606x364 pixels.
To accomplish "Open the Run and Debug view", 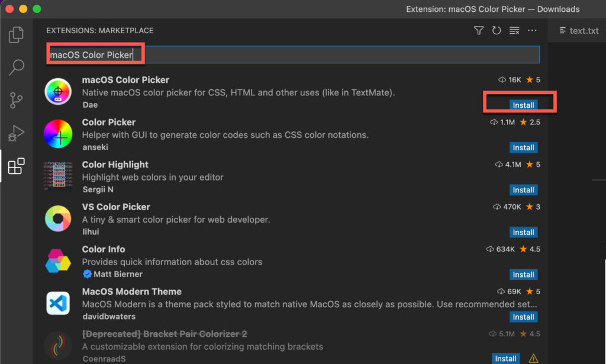I will pyautogui.click(x=16, y=133).
